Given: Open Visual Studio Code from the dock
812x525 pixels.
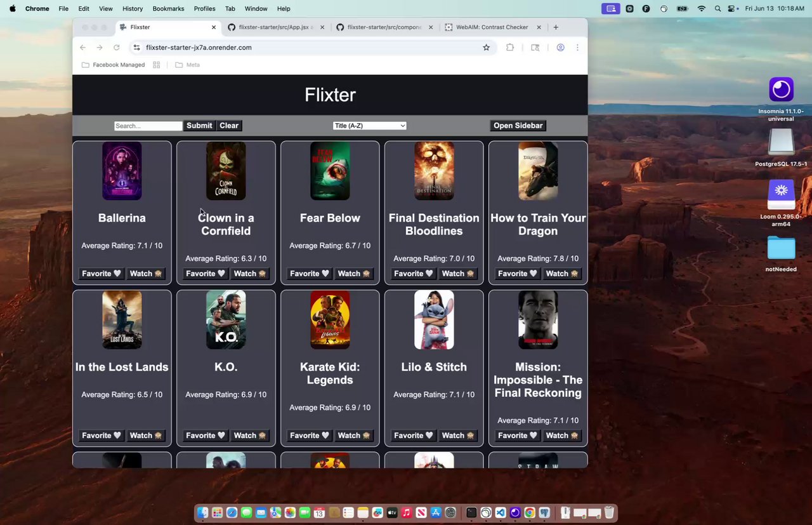Looking at the screenshot, I should (501, 513).
